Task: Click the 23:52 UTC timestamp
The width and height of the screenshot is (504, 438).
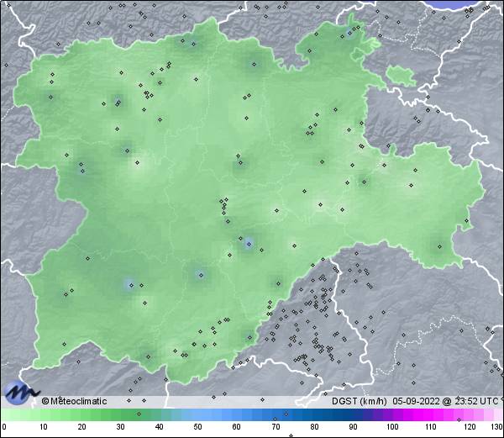Action: pyautogui.click(x=475, y=401)
